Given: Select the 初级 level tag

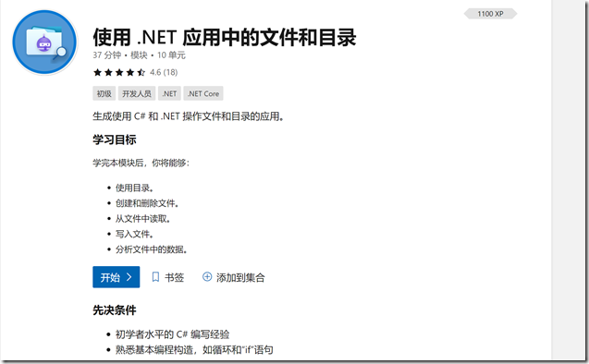Looking at the screenshot, I should coord(104,93).
